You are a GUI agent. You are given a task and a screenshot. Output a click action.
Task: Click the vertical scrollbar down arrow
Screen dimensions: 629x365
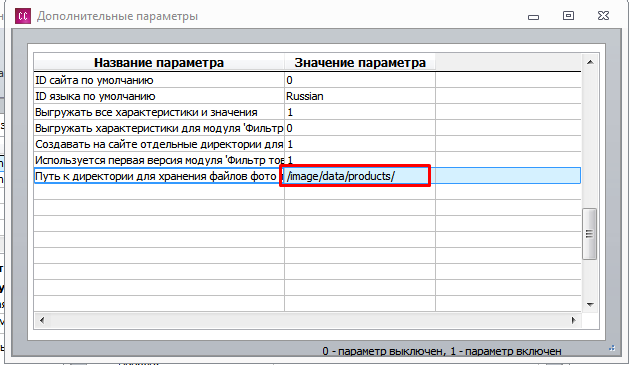point(590,305)
